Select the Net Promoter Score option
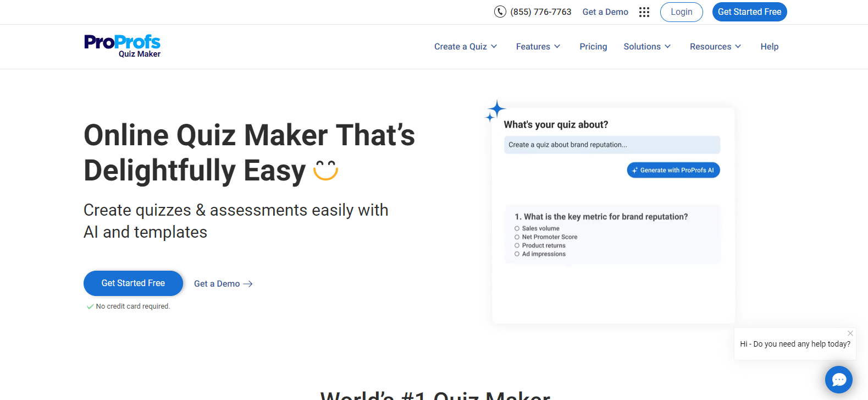The image size is (868, 400). click(x=517, y=237)
